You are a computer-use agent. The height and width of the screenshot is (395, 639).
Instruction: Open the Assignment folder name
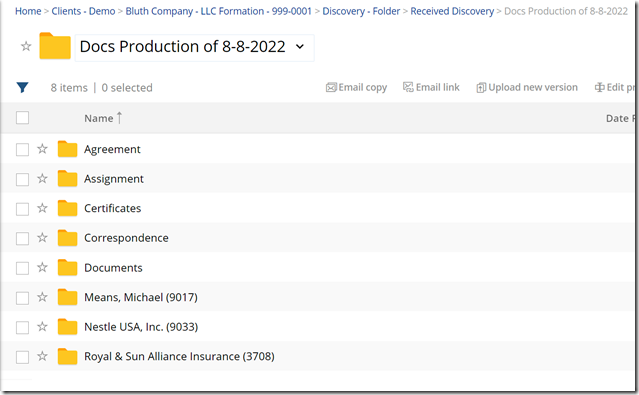point(114,179)
